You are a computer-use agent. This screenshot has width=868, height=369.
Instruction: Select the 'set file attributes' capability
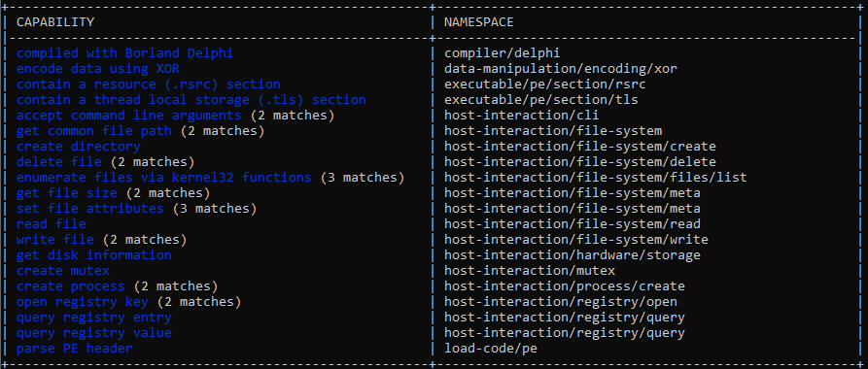coord(90,209)
